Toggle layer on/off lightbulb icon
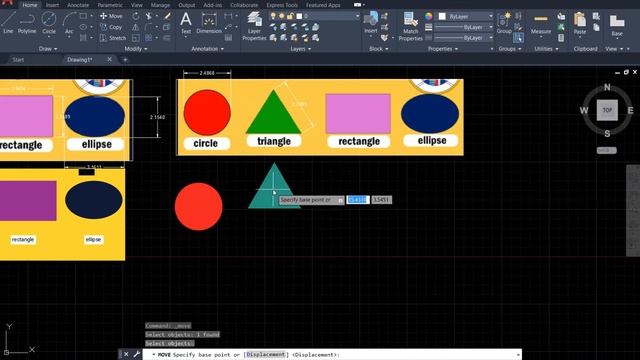Image resolution: width=640 pixels, height=360 pixels. point(273,16)
